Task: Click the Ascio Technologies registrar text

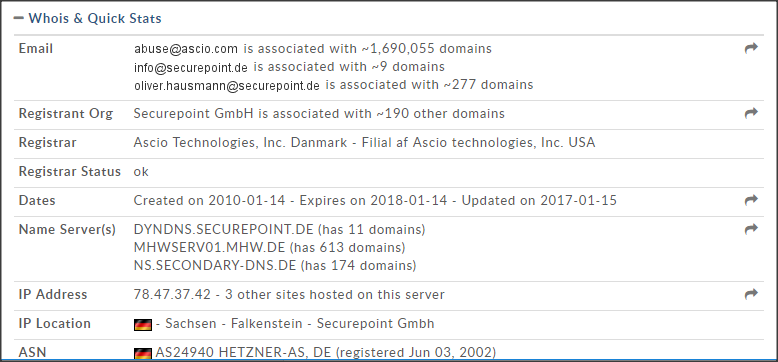Action: pos(364,143)
